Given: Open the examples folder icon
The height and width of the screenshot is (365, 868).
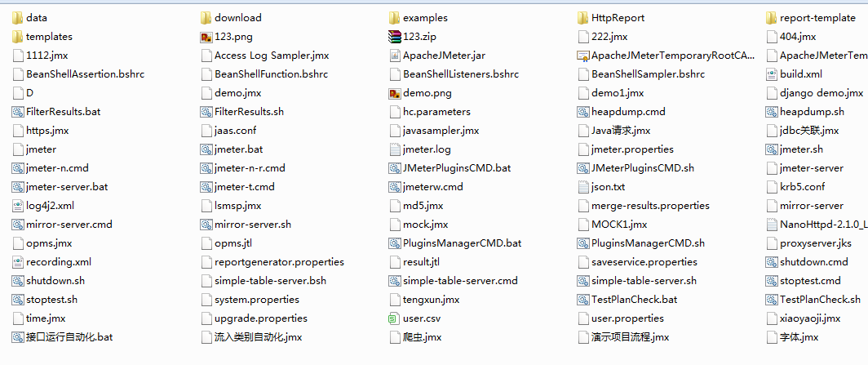Looking at the screenshot, I should click(394, 18).
